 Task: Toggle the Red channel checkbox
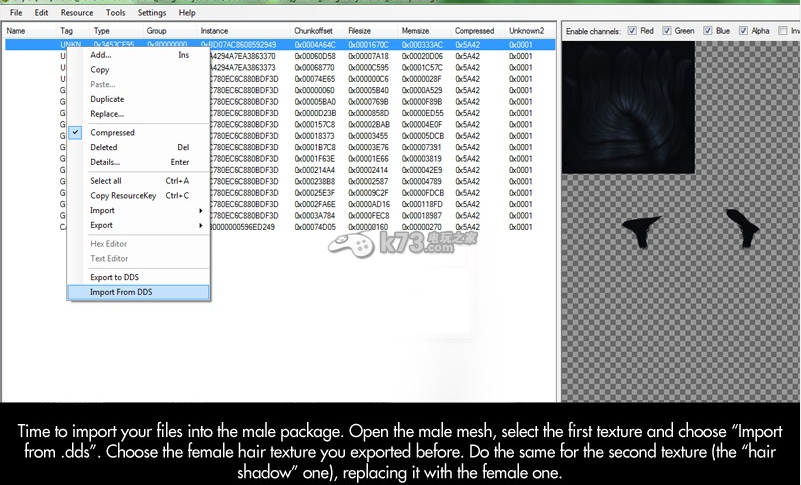tap(632, 32)
